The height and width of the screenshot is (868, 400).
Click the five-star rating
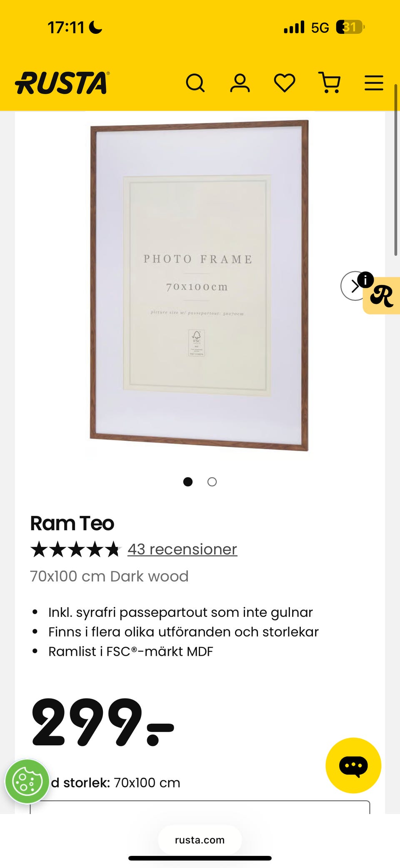pos(75,549)
